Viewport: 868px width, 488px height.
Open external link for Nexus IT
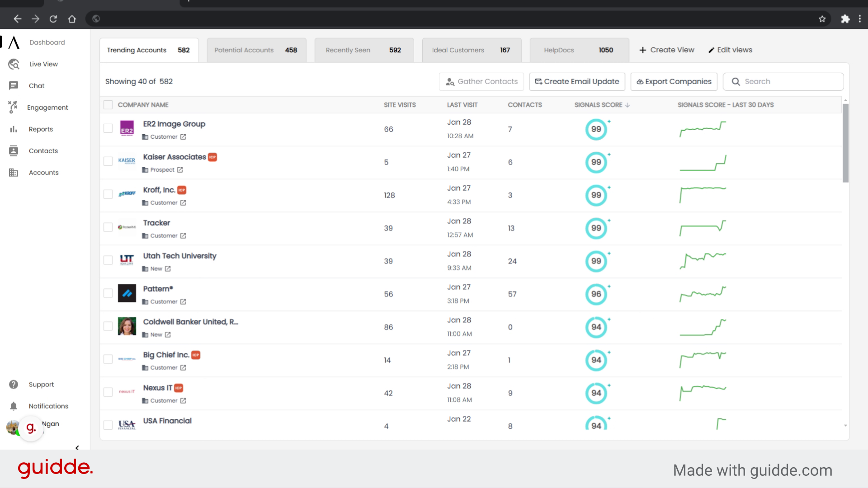pyautogui.click(x=183, y=401)
